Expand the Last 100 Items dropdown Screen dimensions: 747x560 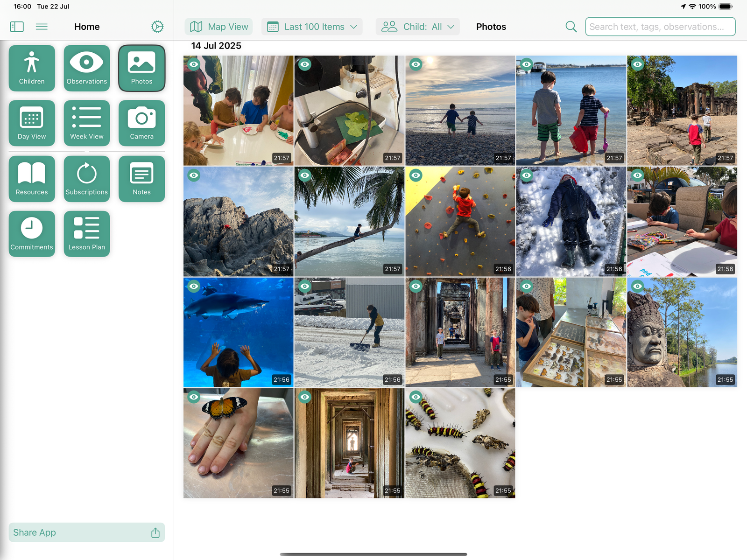tap(312, 27)
